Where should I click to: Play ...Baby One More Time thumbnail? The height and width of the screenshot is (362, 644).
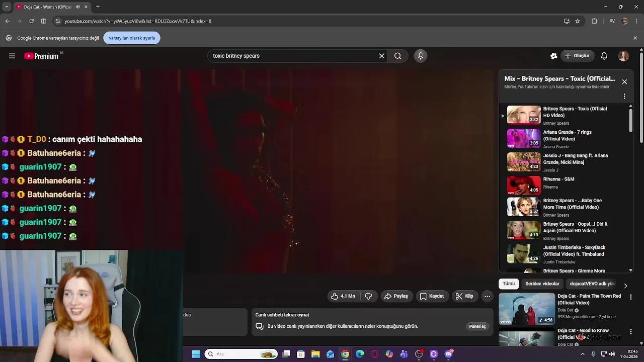tap(524, 207)
